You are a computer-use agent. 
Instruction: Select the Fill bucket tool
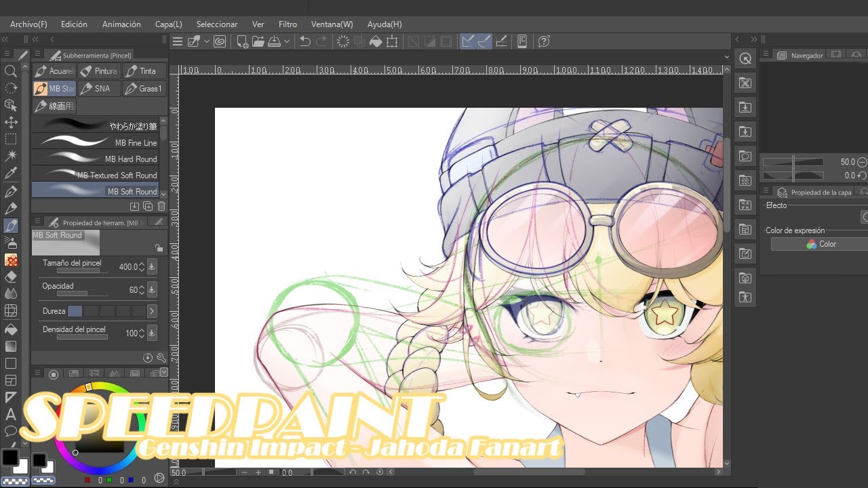11,329
